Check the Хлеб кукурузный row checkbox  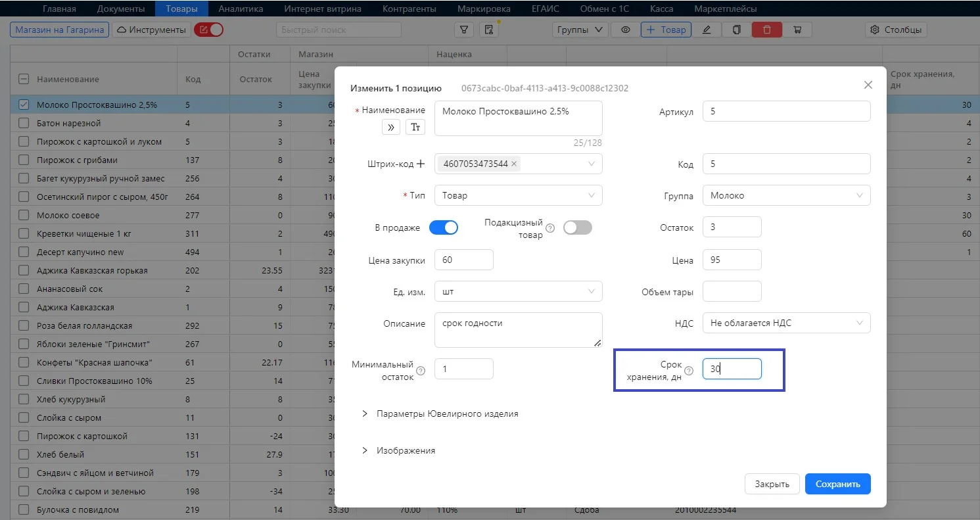[x=24, y=399]
